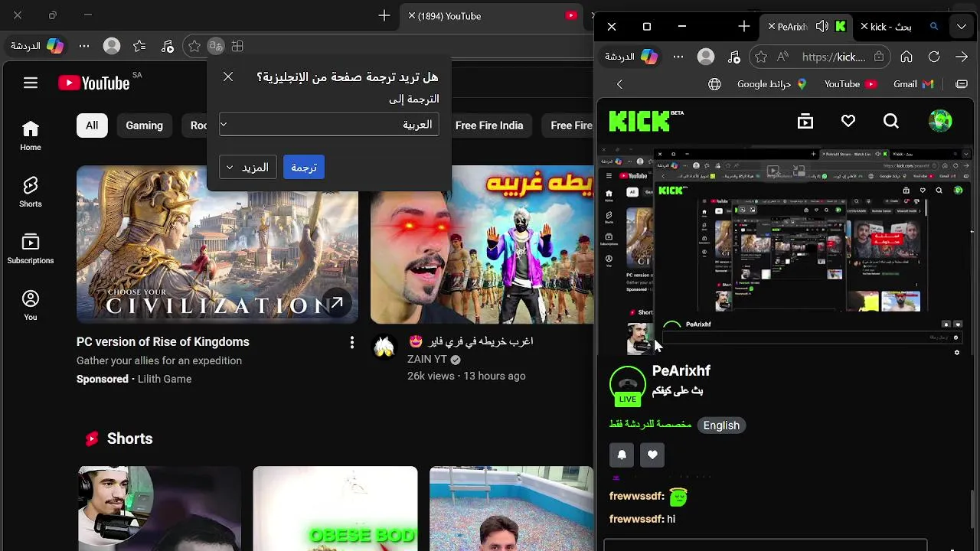Bookmark Kick page with star icon
Screen dimensions: 980x551
tap(761, 57)
